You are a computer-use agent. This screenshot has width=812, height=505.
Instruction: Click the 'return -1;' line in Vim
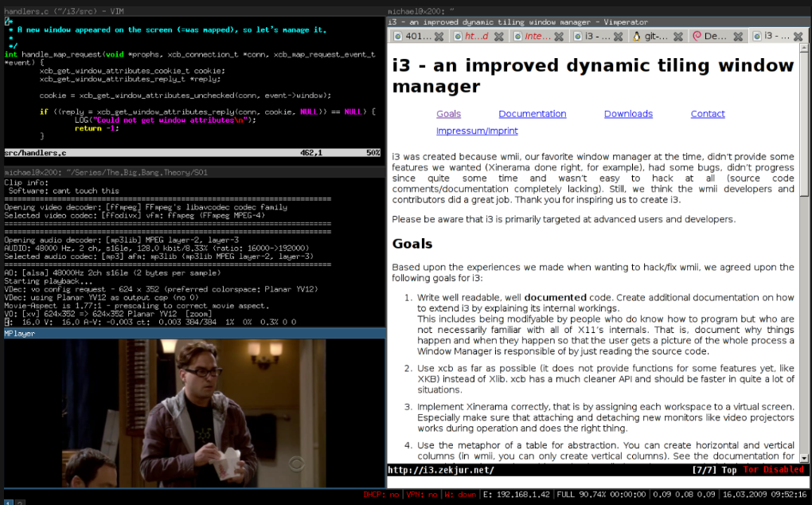point(97,128)
